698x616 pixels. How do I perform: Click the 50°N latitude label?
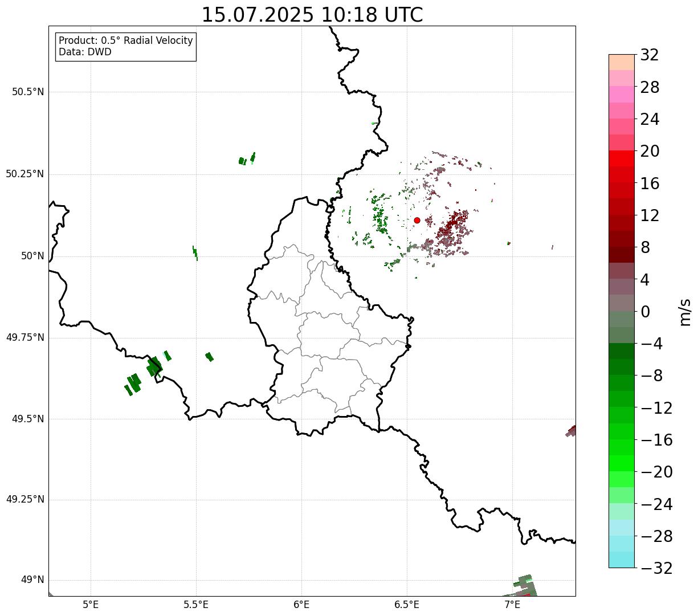click(x=32, y=256)
